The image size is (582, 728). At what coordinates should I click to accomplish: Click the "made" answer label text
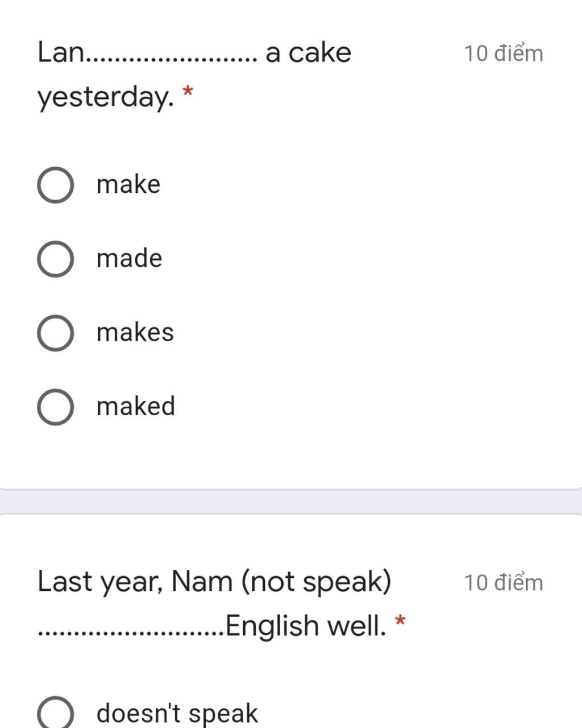[130, 259]
